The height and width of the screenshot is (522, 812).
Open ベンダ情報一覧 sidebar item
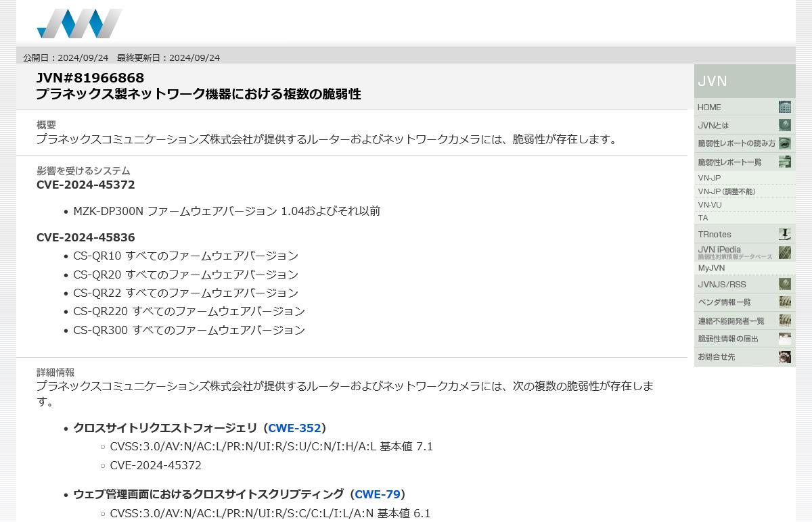pos(744,302)
